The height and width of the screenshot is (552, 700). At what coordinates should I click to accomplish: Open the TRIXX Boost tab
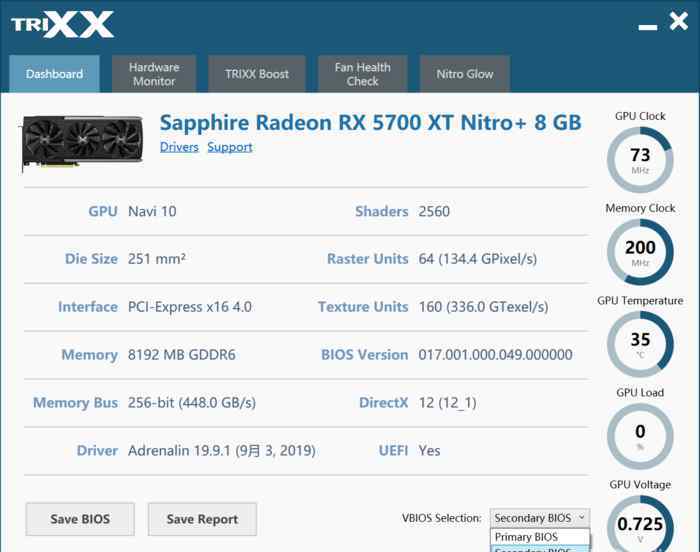pyautogui.click(x=257, y=74)
